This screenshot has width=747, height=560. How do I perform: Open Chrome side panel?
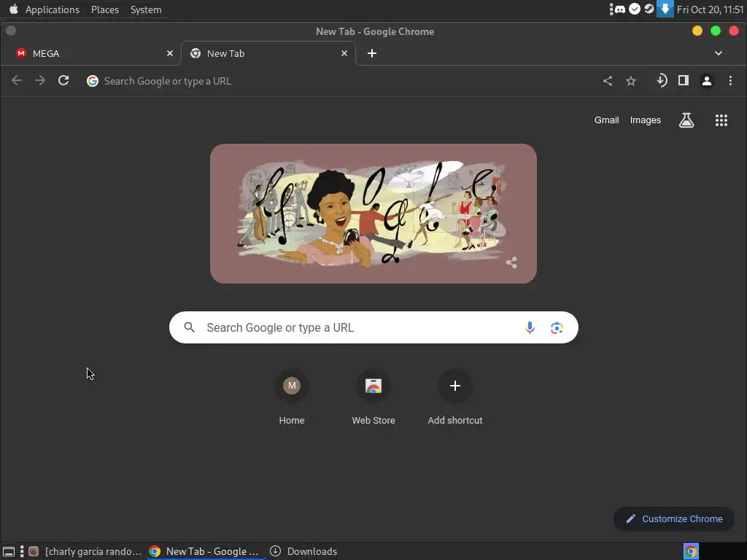[684, 80]
